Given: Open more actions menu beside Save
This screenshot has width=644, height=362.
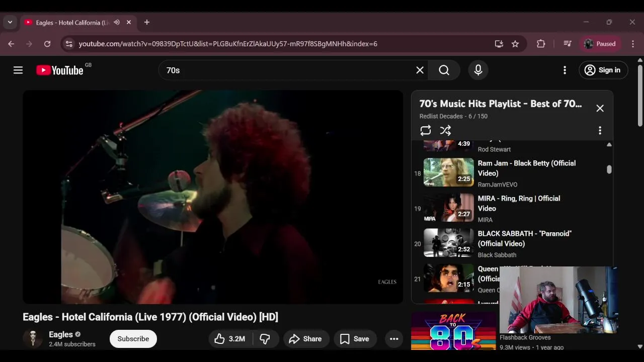Looking at the screenshot, I should [x=394, y=339].
